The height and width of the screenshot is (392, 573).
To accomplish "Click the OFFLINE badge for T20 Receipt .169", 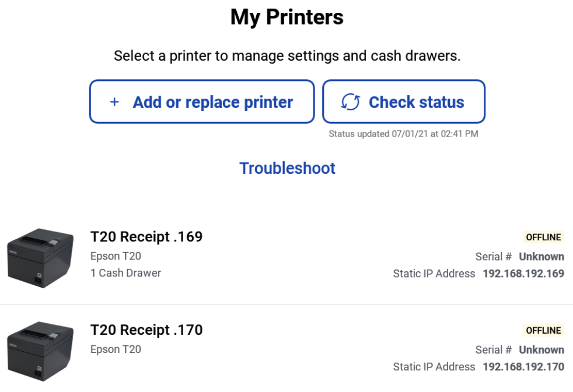I will 544,237.
